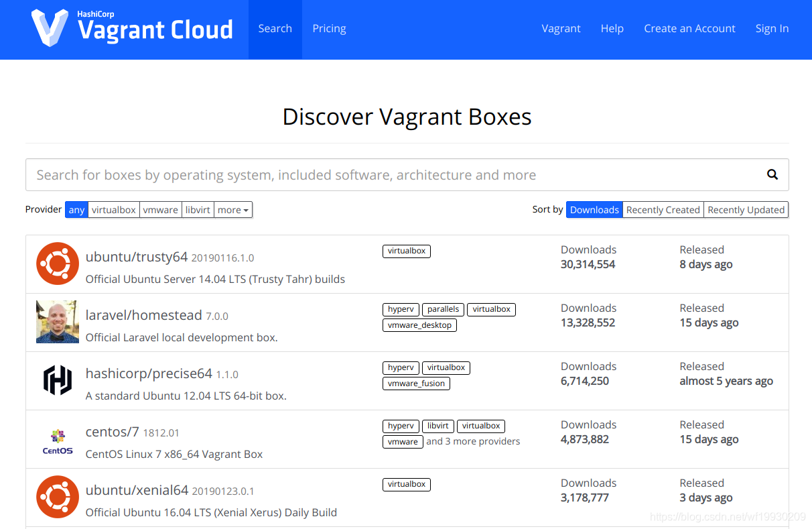Click version text 1812.01
812x529 pixels.
click(161, 432)
